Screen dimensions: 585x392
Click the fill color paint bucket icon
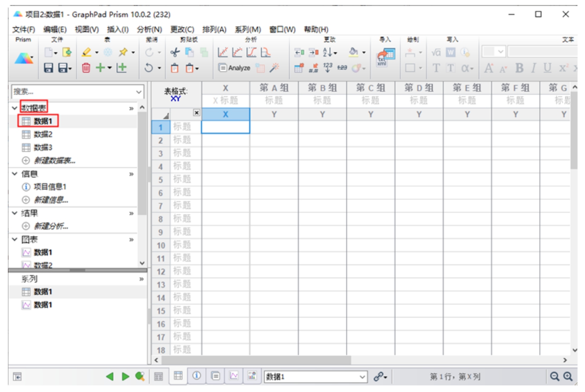[x=354, y=53]
